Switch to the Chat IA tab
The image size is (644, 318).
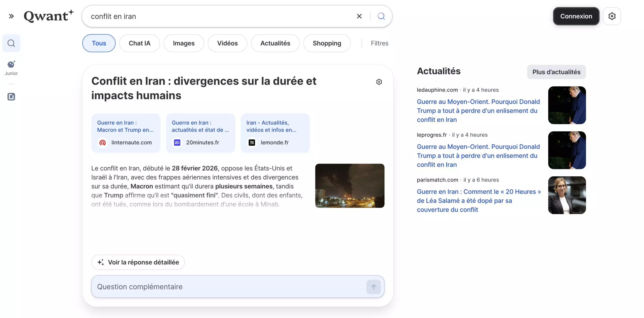pyautogui.click(x=139, y=43)
